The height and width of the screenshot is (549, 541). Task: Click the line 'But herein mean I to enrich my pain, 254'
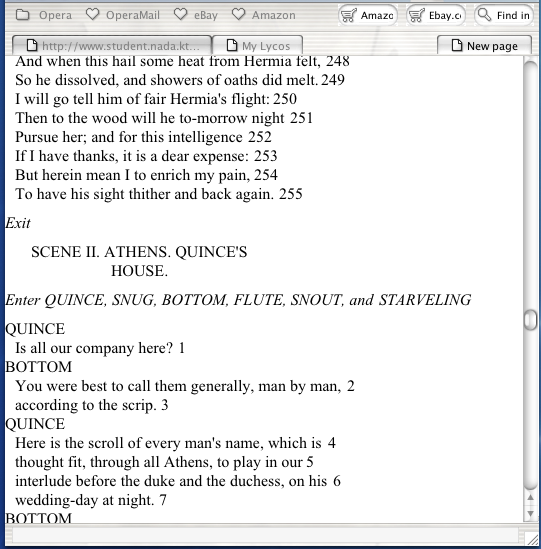pyautogui.click(x=146, y=175)
